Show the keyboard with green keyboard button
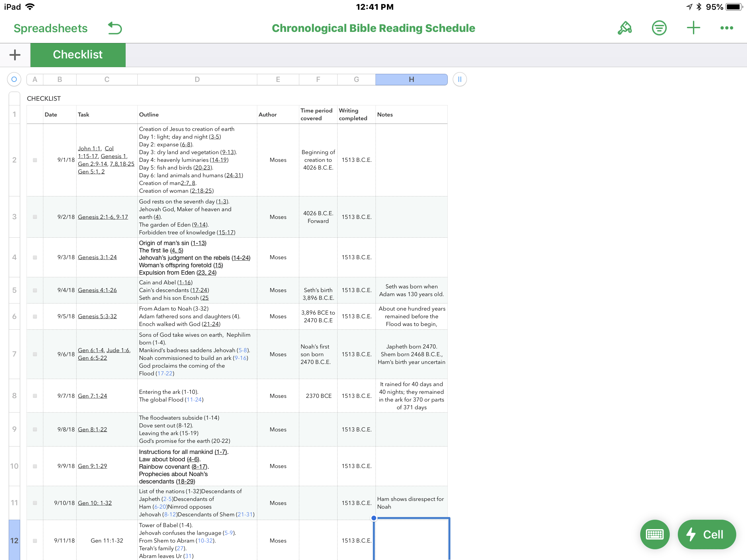This screenshot has width=747, height=560. (655, 534)
